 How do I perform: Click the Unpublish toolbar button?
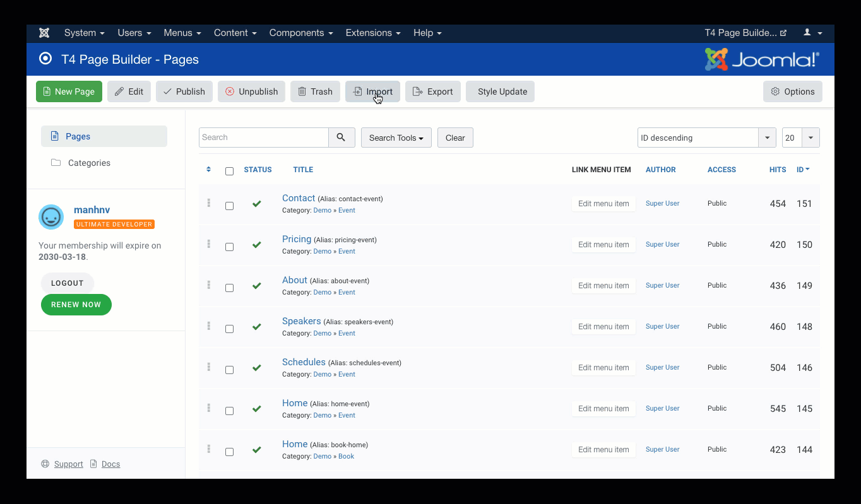pos(252,91)
